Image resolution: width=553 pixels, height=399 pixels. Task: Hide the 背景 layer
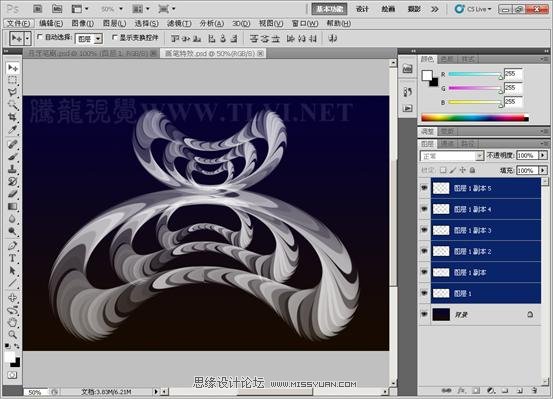(424, 314)
